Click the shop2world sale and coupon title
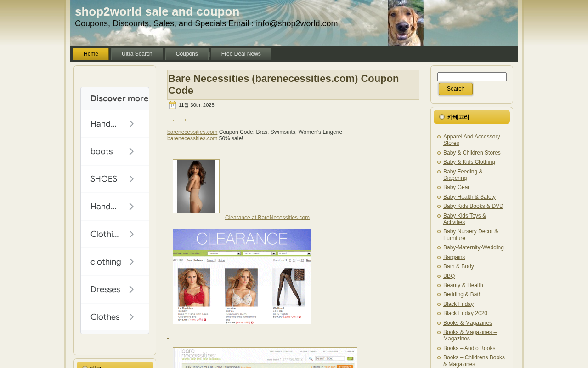Image resolution: width=588 pixels, height=368 pixels. coord(157,11)
